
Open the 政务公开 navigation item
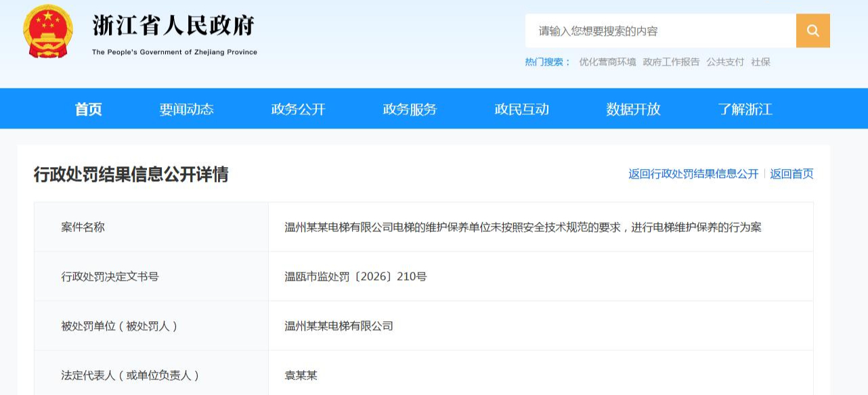pyautogui.click(x=299, y=109)
